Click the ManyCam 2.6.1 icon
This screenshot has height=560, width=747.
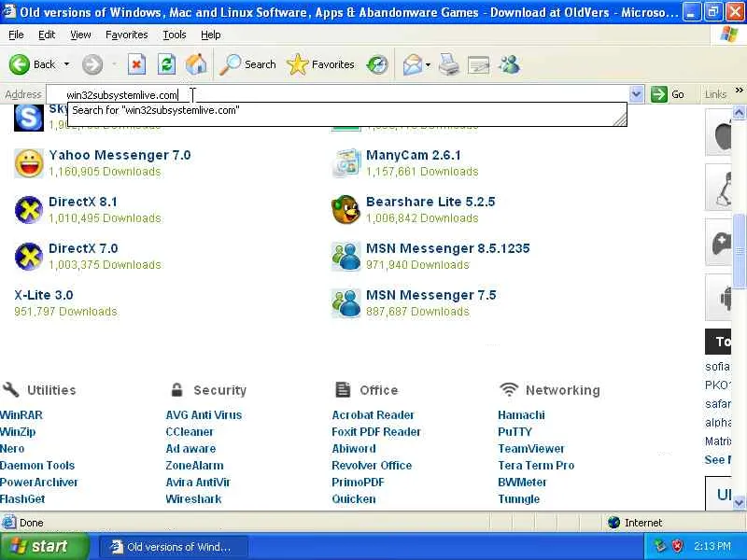tap(346, 162)
